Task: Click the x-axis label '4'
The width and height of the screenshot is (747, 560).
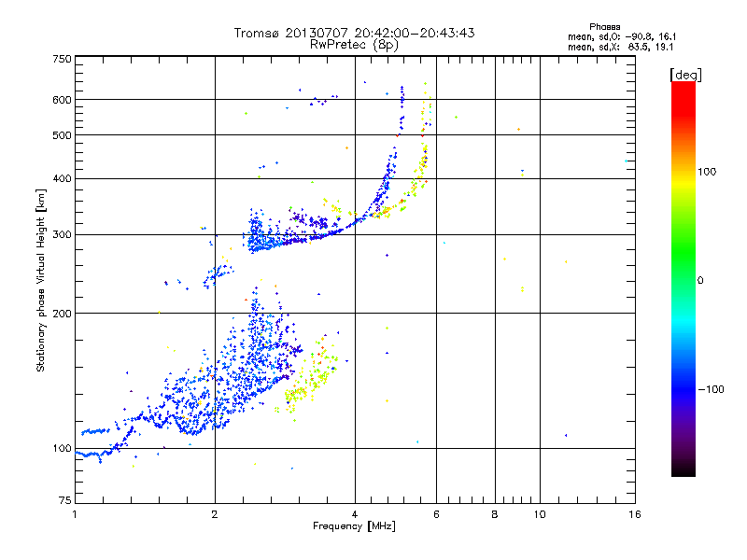Action: (x=355, y=514)
